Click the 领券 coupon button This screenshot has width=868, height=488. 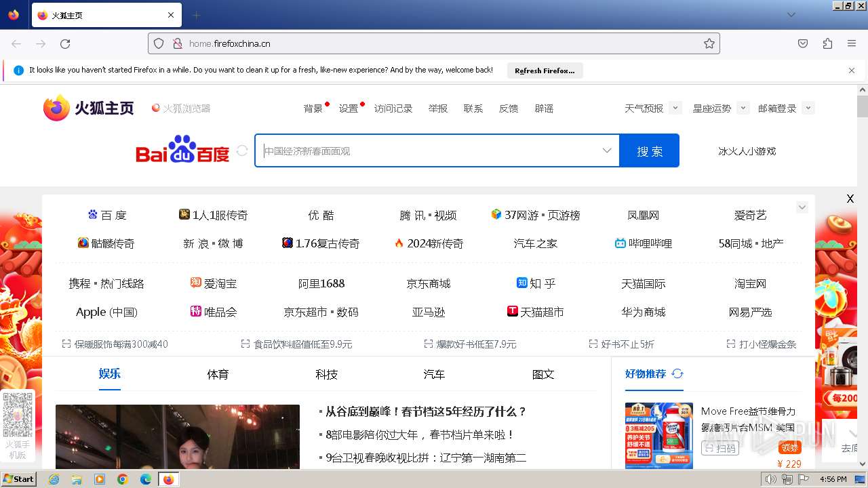coord(790,447)
